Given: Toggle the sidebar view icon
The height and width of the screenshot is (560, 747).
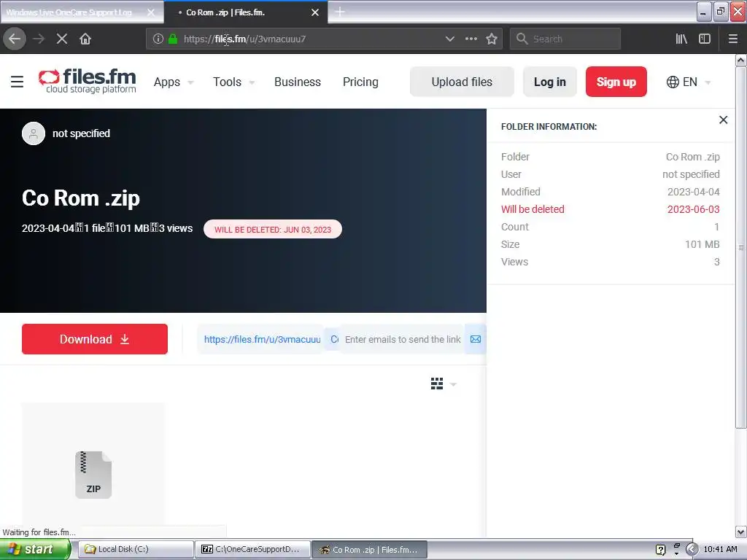Looking at the screenshot, I should click(705, 39).
